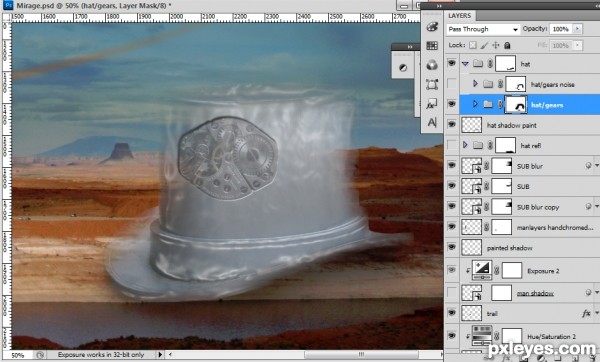Click the small circle icon in collapsed panel
The height and width of the screenshot is (362, 600).
403,68
